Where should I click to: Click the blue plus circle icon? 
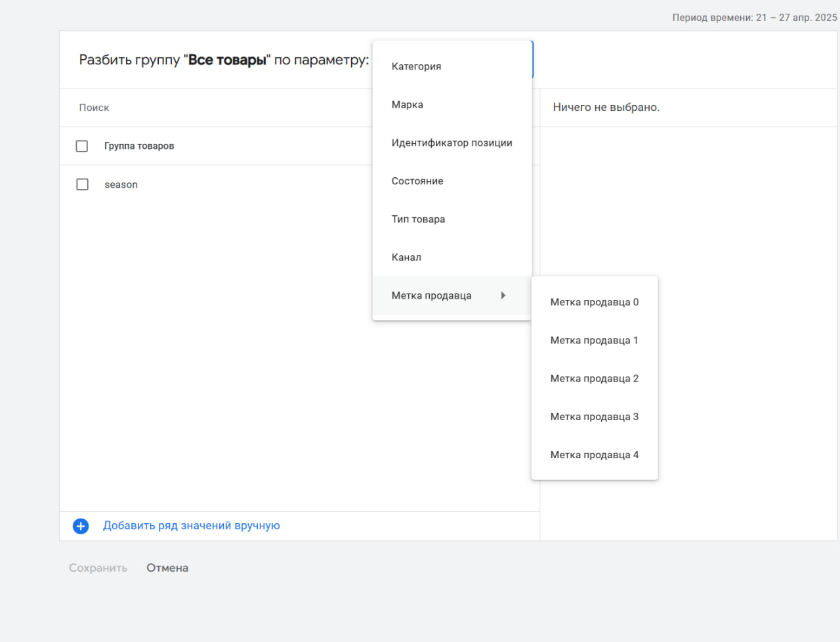pyautogui.click(x=81, y=526)
